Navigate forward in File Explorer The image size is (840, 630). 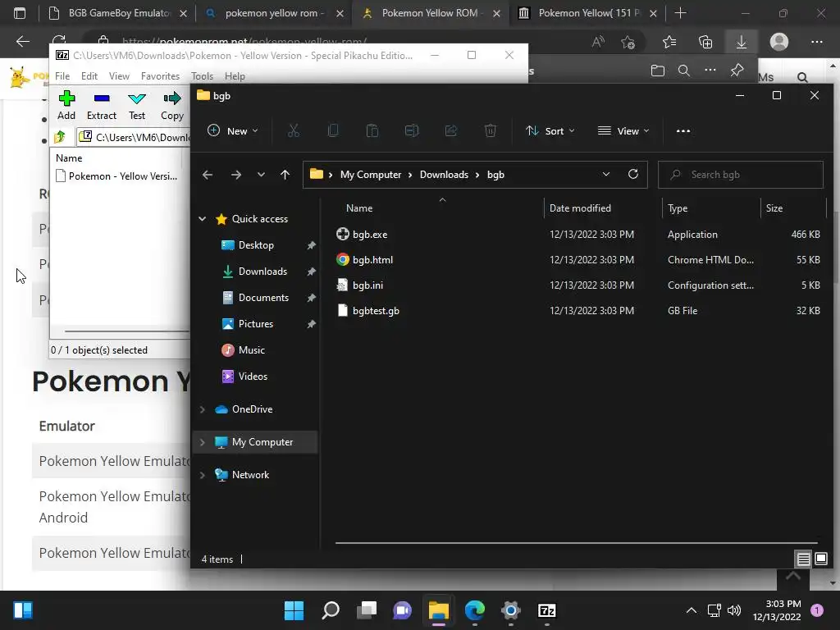coord(235,175)
